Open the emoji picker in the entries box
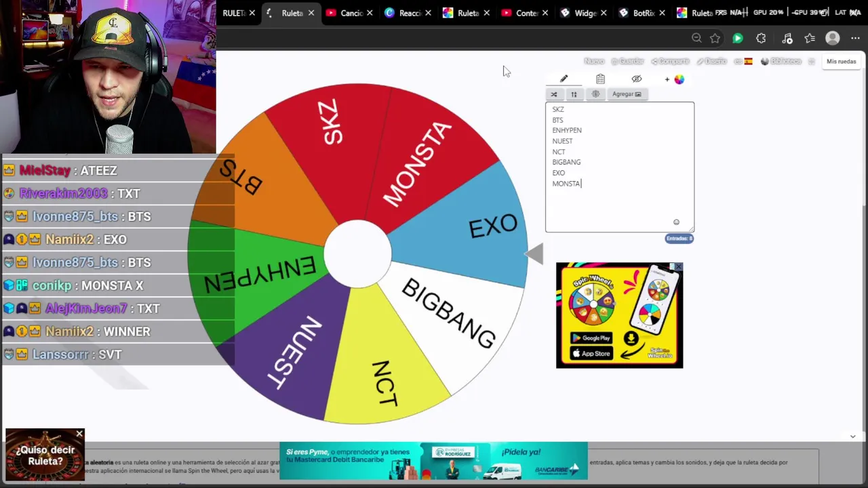The height and width of the screenshot is (488, 868). point(676,222)
